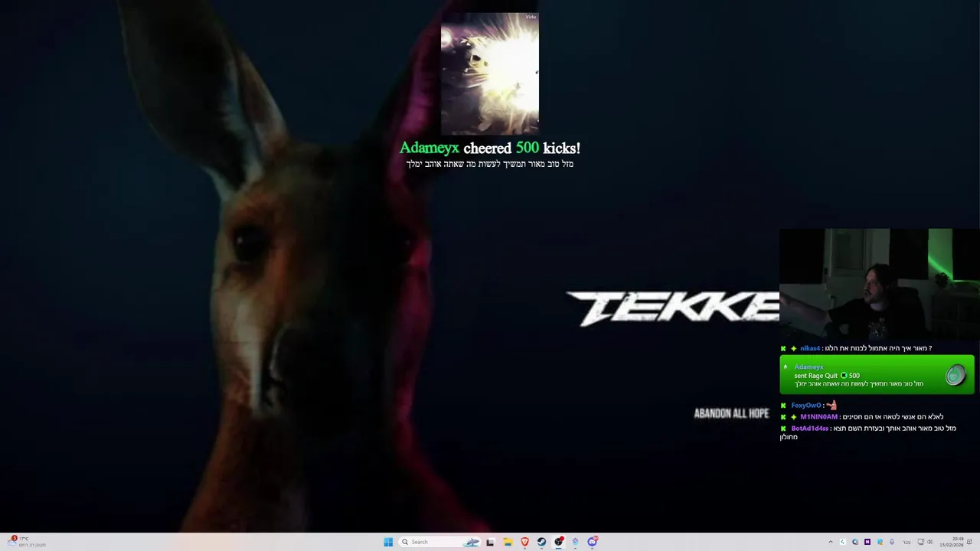The image size is (980, 551).
Task: Open the clock showing 20:49
Action: pyautogui.click(x=952, y=542)
